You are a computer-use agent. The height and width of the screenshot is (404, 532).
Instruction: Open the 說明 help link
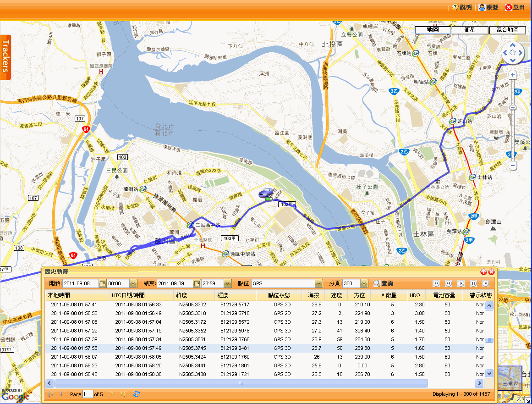tap(462, 7)
